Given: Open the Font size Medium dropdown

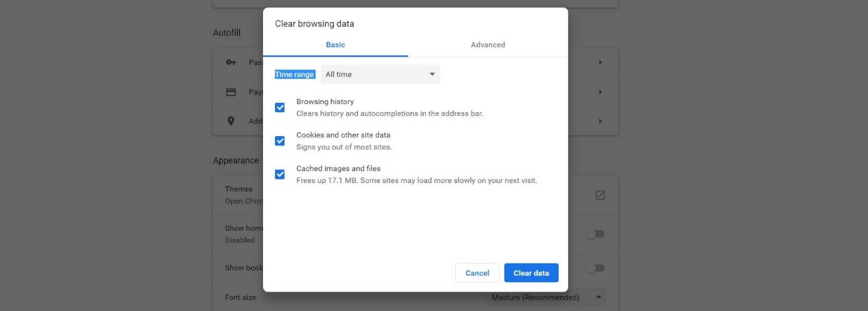Looking at the screenshot, I should pos(546,297).
